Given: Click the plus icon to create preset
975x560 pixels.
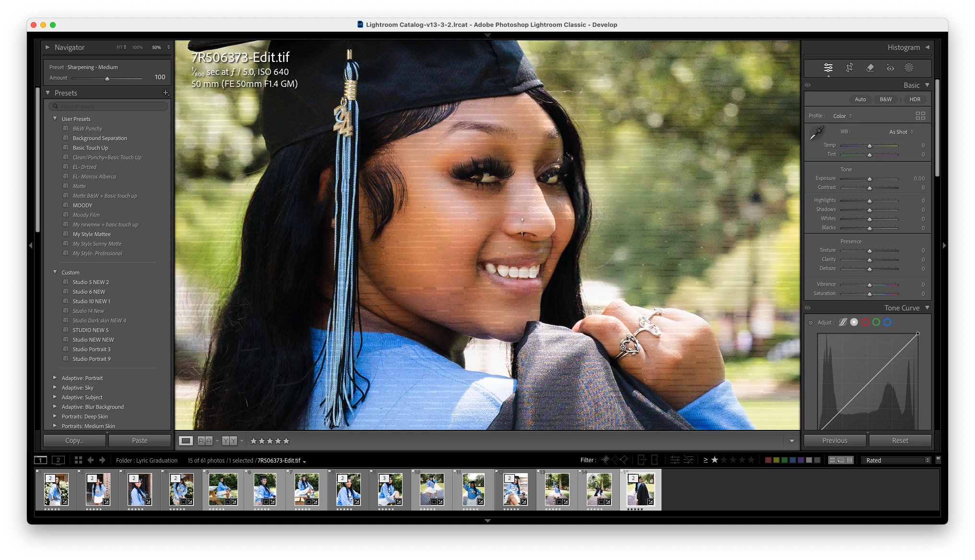Looking at the screenshot, I should (x=166, y=93).
